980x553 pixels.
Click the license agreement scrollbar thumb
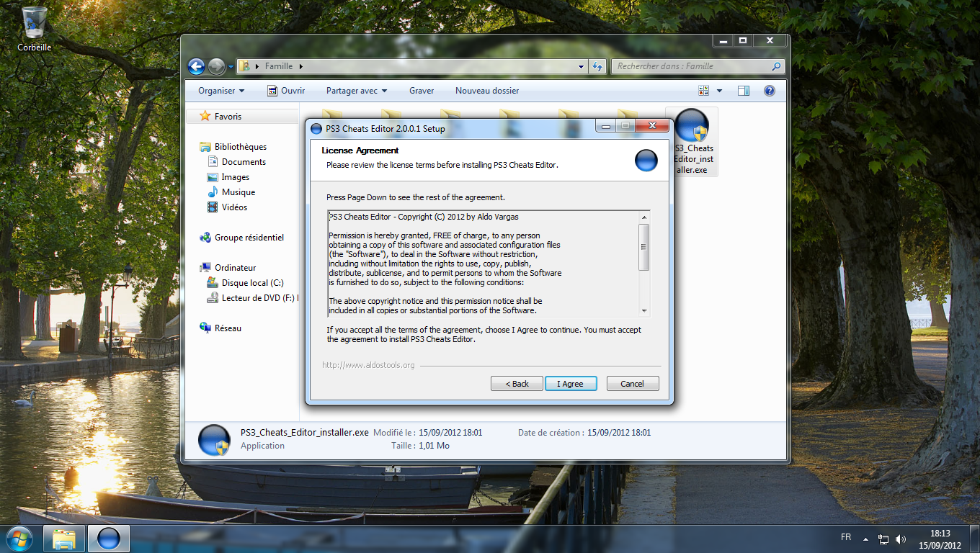pyautogui.click(x=644, y=247)
